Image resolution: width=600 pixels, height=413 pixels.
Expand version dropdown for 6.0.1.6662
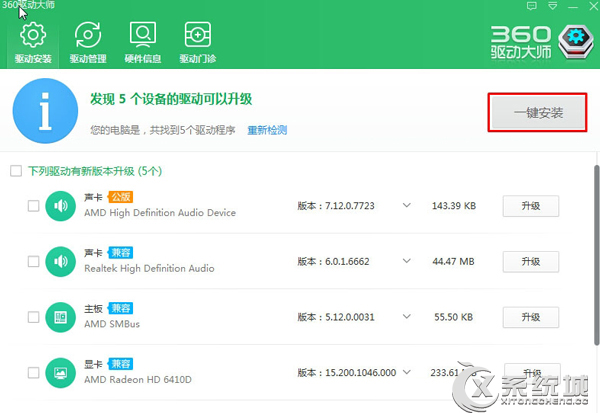coord(407,261)
